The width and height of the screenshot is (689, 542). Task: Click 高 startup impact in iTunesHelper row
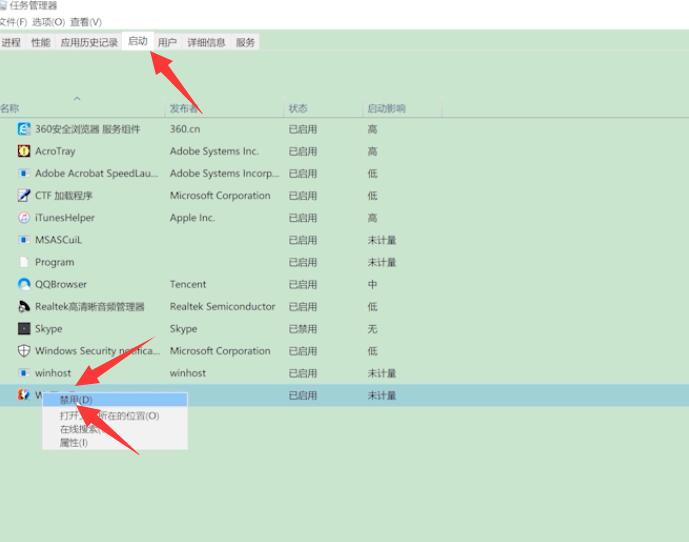(x=372, y=218)
